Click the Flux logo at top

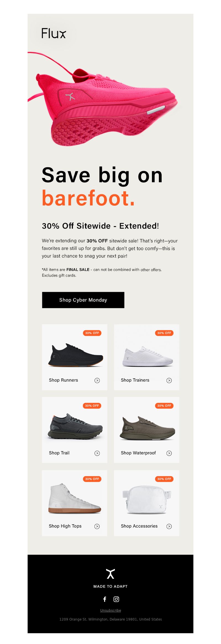54,33
